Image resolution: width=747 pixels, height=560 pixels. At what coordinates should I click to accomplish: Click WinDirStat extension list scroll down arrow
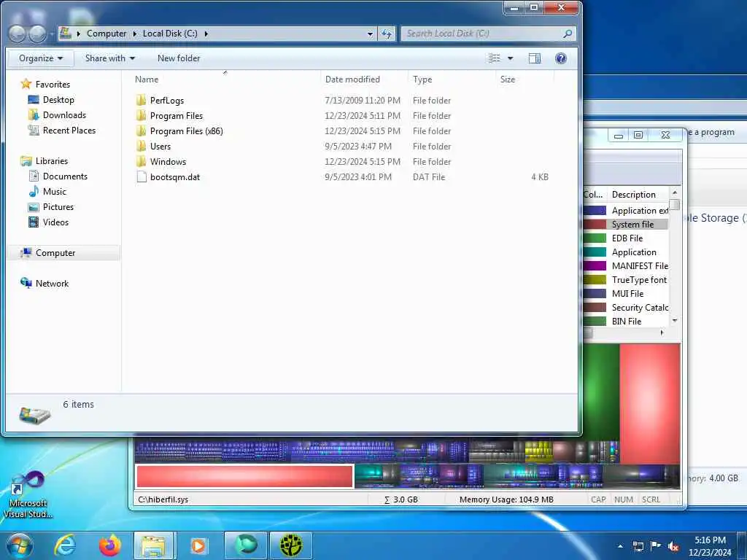click(x=675, y=321)
